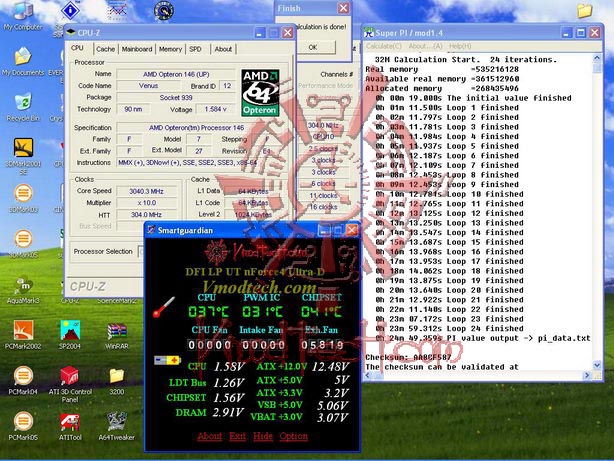Open Calculate menu in Super PI
The height and width of the screenshot is (461, 614).
384,46
